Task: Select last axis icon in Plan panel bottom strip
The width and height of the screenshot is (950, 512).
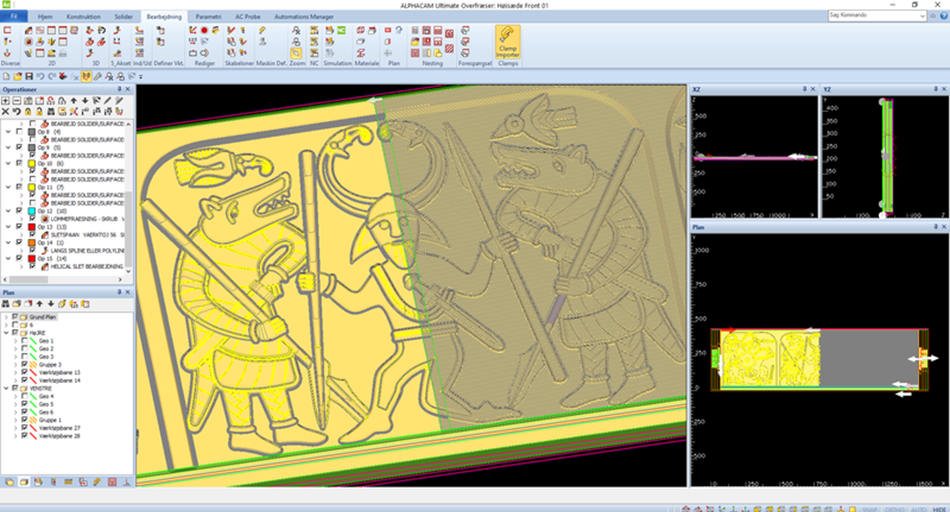Action: (x=126, y=482)
